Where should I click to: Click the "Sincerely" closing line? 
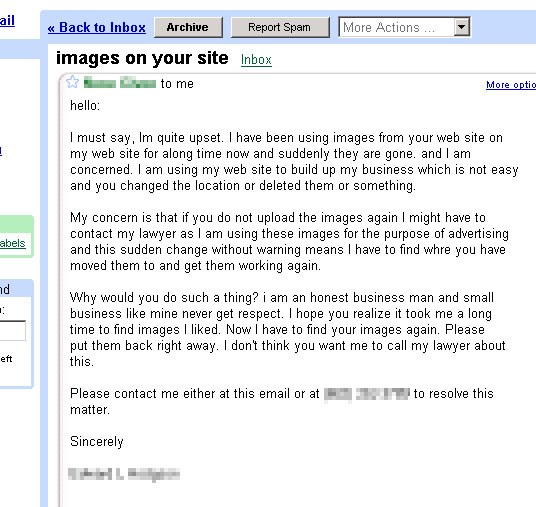(x=96, y=442)
